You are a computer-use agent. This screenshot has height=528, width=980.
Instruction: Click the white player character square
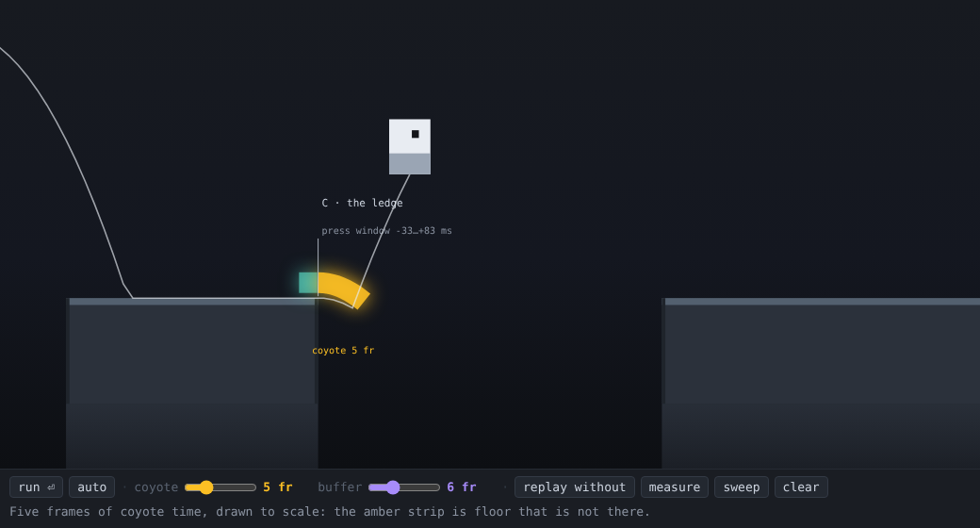[x=410, y=146]
